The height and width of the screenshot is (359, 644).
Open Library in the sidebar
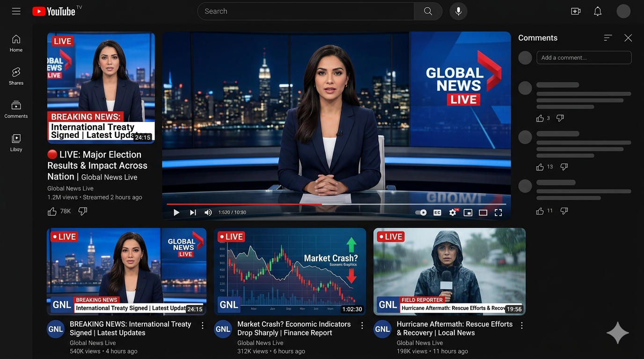pos(16,143)
